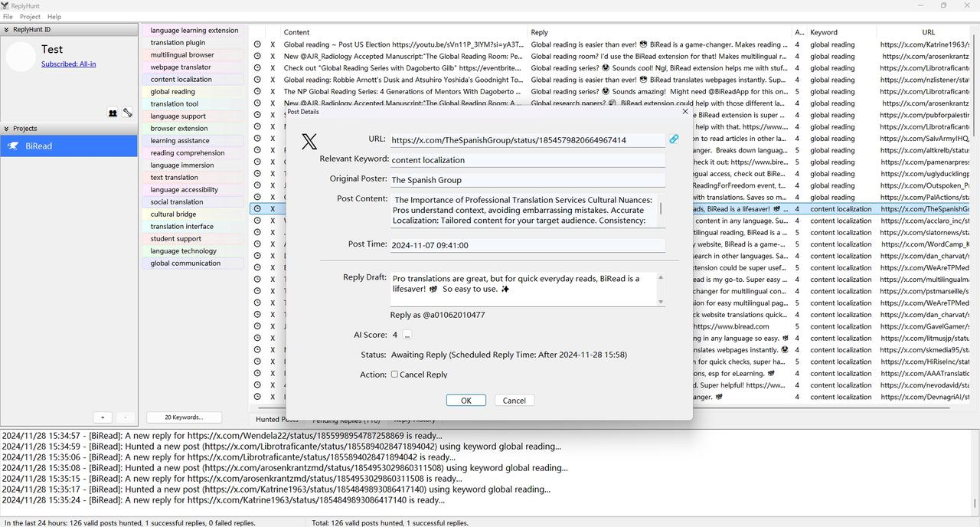Open AI Score details via the ellipsis button
The width and height of the screenshot is (980, 527).
(x=407, y=335)
